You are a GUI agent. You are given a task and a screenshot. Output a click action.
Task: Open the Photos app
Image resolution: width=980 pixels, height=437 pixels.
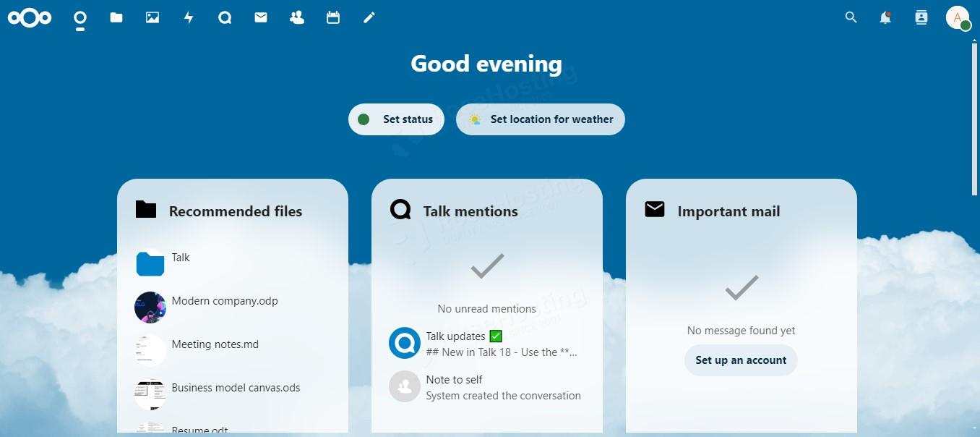tap(152, 17)
